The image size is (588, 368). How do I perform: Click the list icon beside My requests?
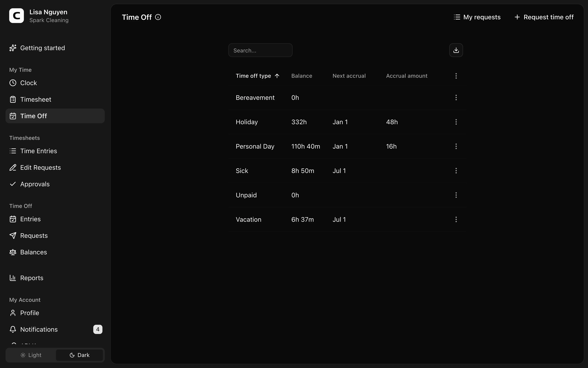pyautogui.click(x=457, y=17)
